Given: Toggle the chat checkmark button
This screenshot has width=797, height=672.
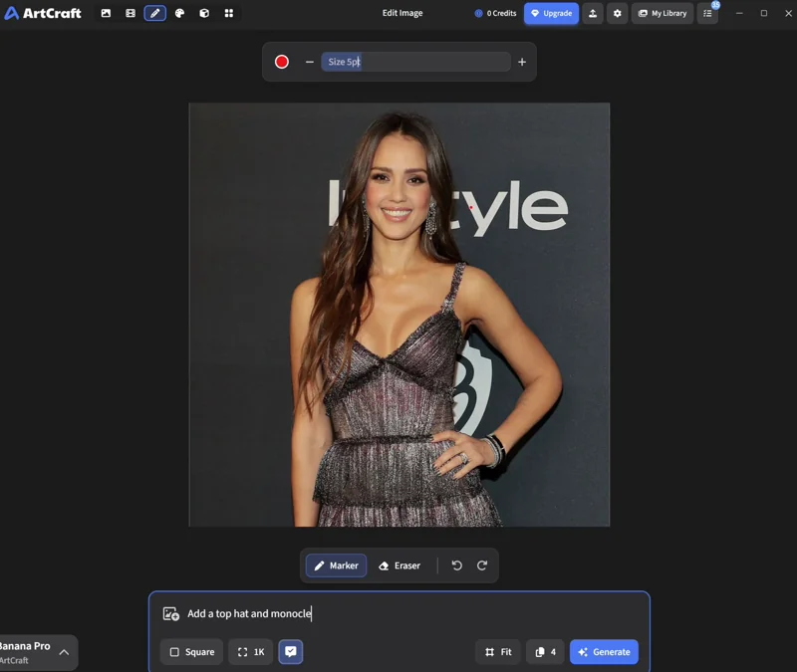Looking at the screenshot, I should pos(291,652).
